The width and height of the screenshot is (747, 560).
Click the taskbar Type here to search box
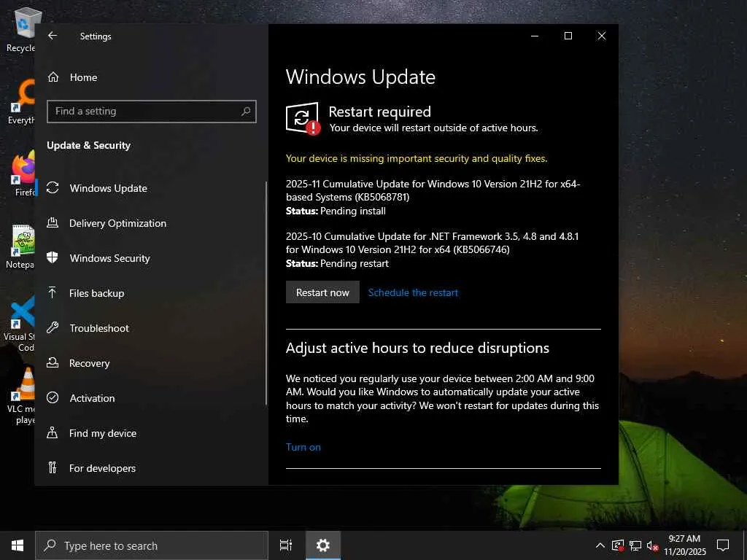[x=152, y=545]
